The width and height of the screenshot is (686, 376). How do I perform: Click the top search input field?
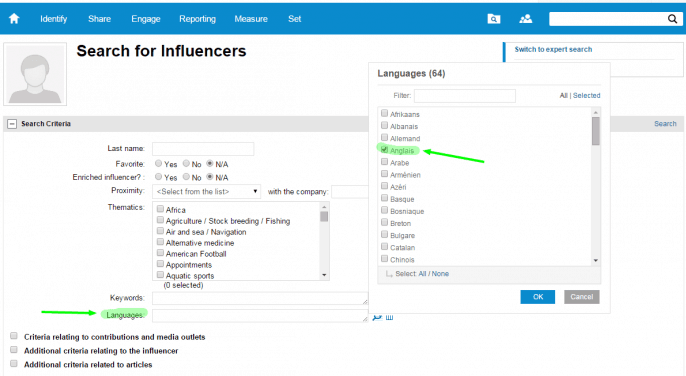pos(608,18)
